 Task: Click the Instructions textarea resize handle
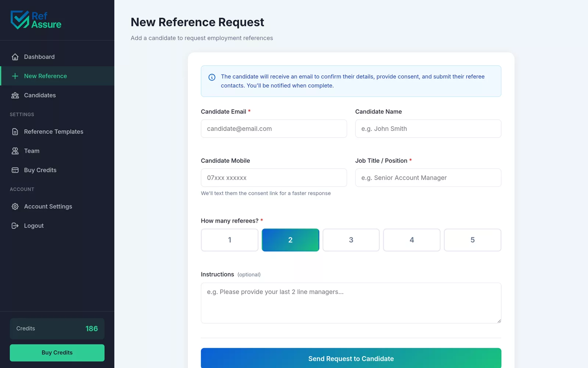point(499,321)
